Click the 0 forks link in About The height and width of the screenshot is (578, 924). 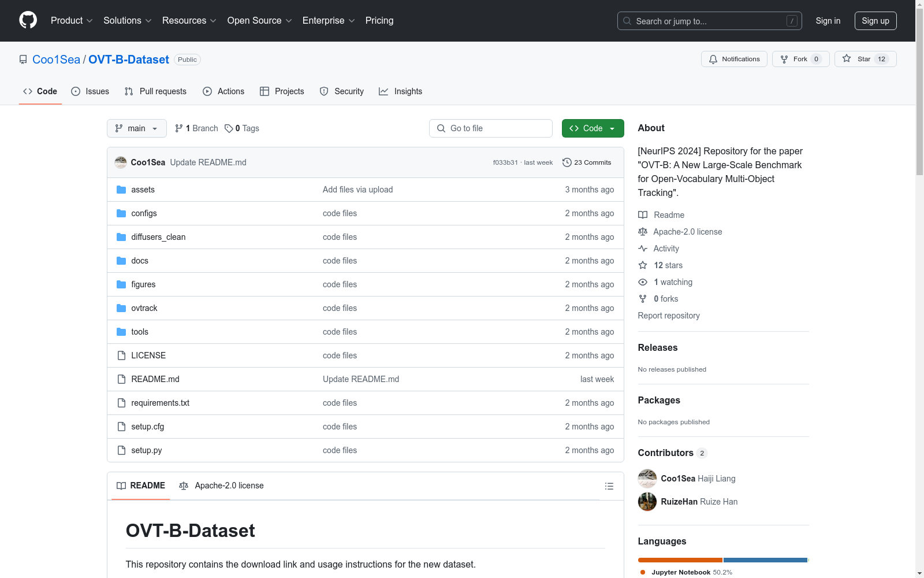click(x=666, y=299)
